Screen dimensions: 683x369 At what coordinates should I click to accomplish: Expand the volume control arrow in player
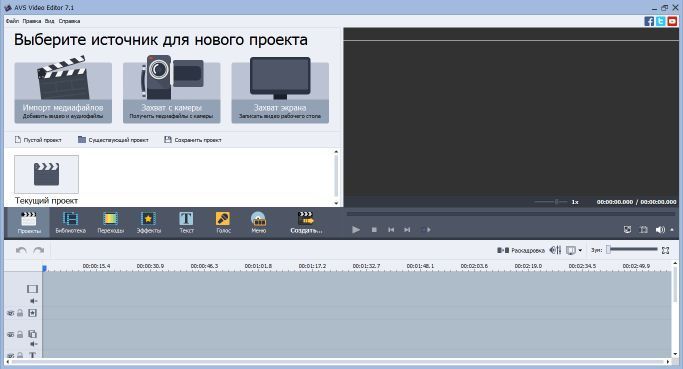pos(672,230)
